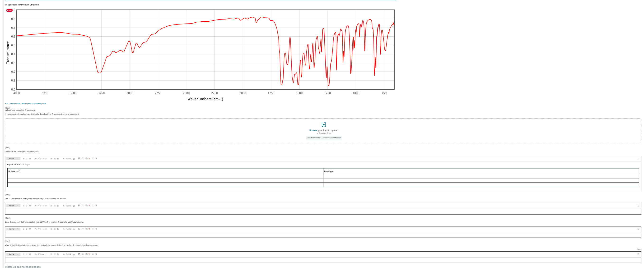The height and width of the screenshot is (268, 644).
Task: Click the red Save badge on the spectrum
Action: 9,10
